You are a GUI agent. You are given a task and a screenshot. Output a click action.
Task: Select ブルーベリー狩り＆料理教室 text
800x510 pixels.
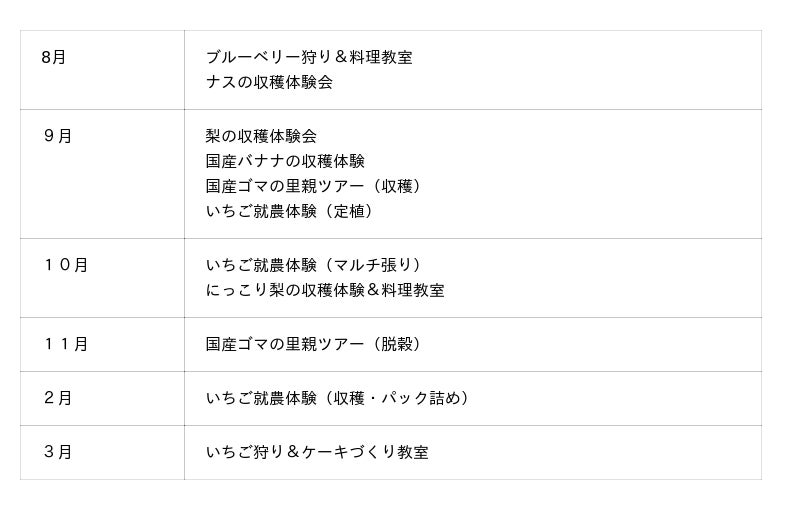pos(308,57)
